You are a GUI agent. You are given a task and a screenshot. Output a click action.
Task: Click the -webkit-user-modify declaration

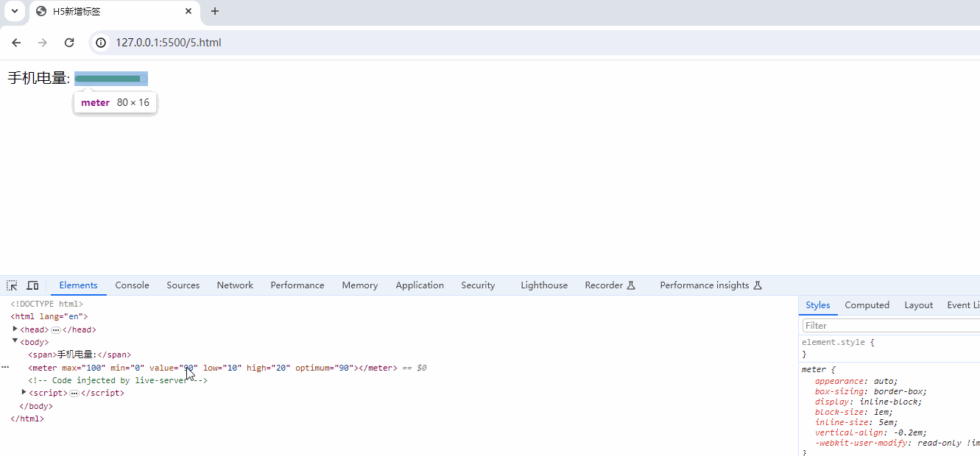[x=897, y=443]
